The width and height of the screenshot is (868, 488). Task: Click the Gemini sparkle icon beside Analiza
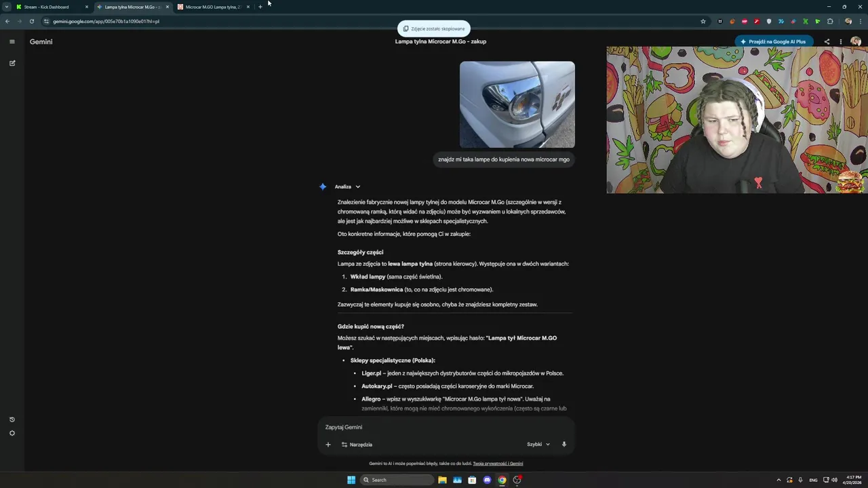(323, 186)
